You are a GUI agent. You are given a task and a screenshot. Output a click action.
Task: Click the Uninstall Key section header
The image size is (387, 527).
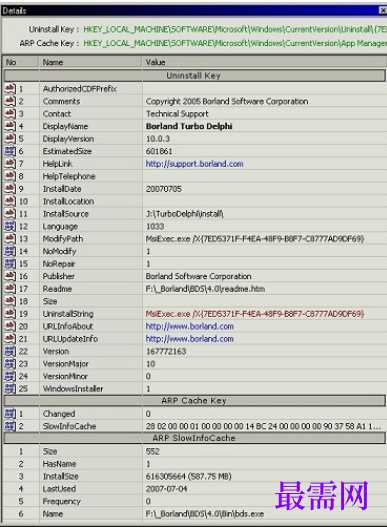tap(194, 76)
